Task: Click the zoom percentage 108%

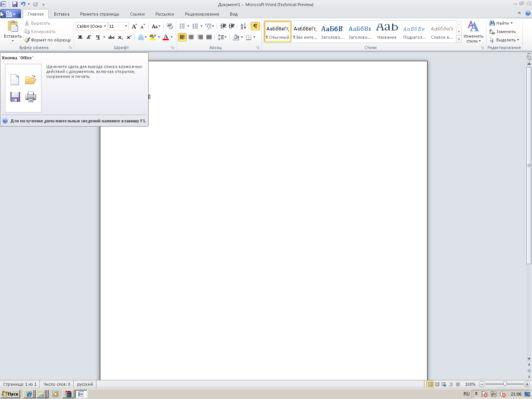Action: [470, 384]
